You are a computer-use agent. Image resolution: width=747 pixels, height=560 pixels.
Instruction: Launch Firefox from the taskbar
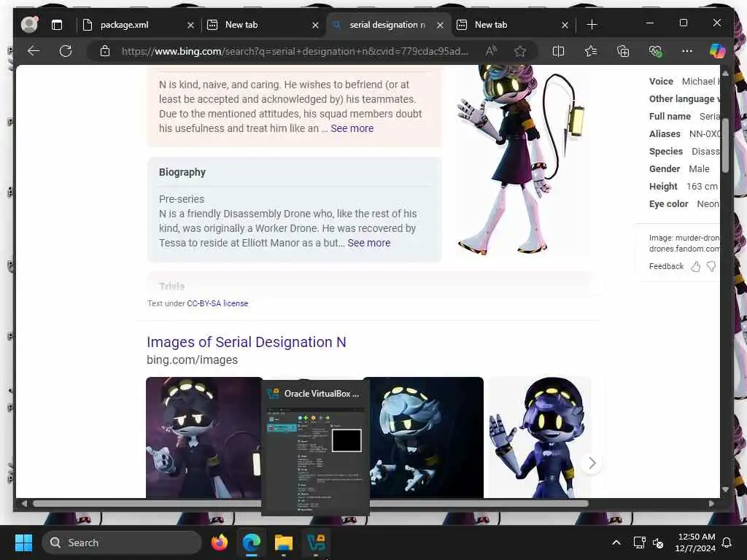point(219,542)
